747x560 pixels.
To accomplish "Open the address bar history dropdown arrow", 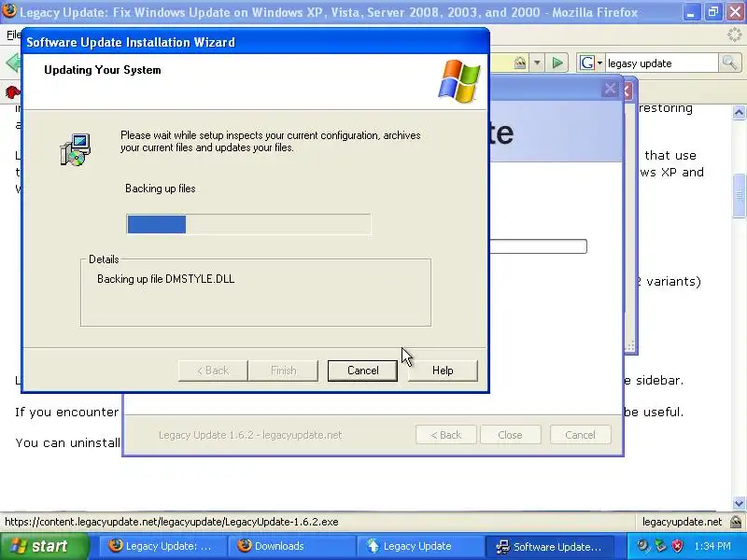I will coord(537,63).
